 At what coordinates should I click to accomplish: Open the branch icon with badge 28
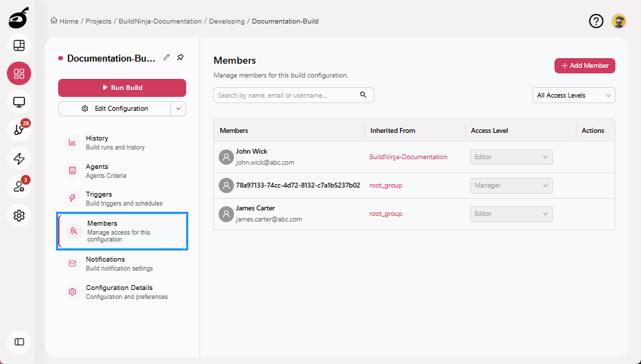pyautogui.click(x=19, y=130)
